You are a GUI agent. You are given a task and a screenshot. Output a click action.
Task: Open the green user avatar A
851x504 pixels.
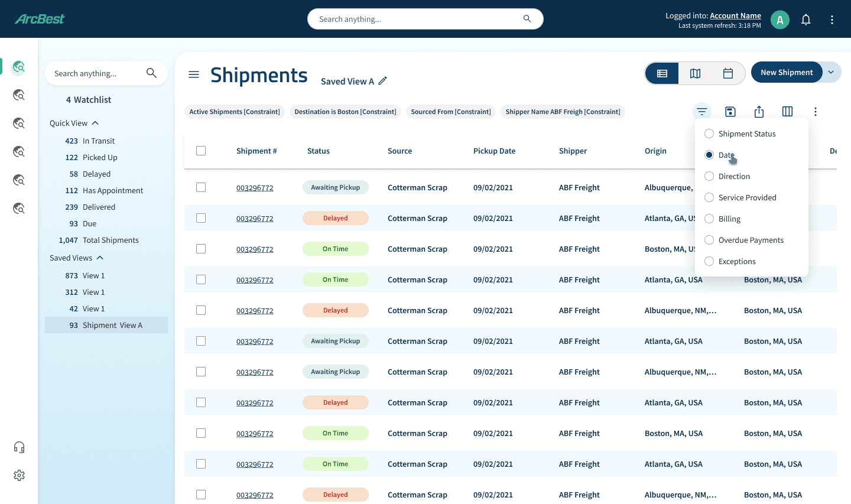(x=780, y=19)
